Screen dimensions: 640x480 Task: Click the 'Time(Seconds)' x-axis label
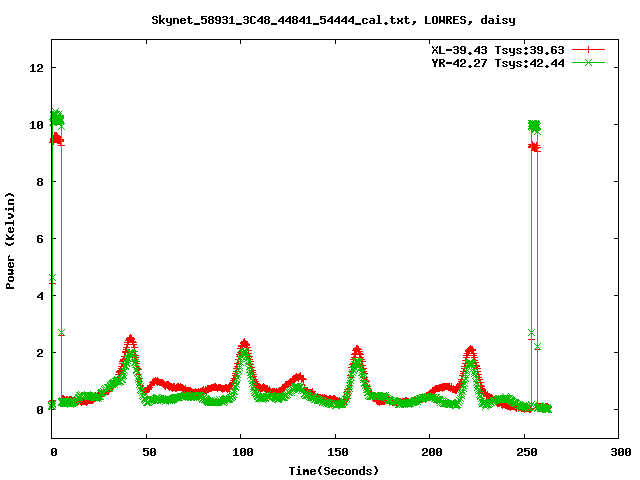[x=333, y=471]
